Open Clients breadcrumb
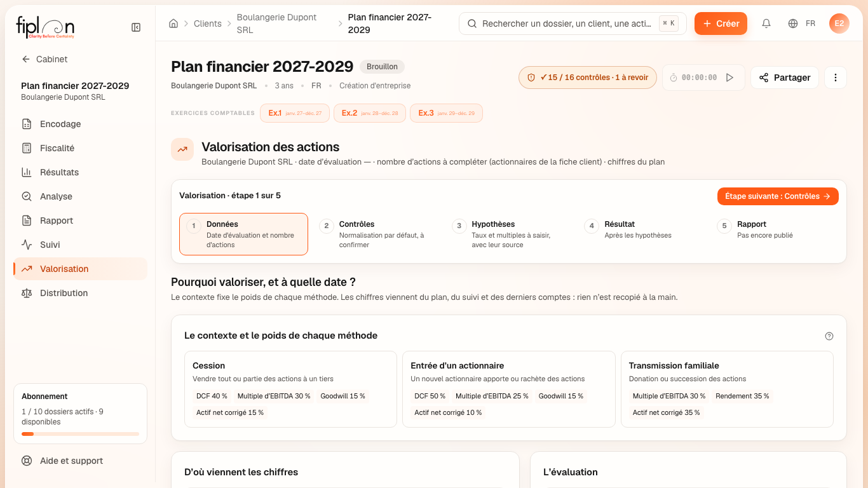 208,24
